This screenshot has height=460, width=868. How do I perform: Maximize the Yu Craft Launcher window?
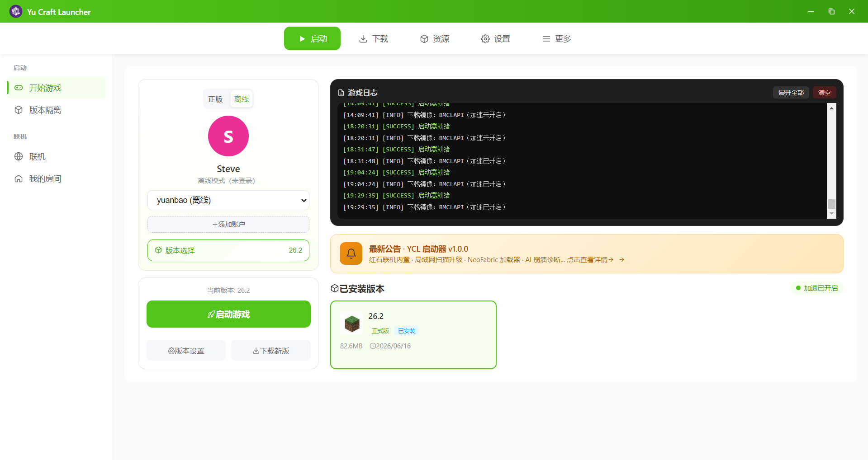pyautogui.click(x=831, y=11)
